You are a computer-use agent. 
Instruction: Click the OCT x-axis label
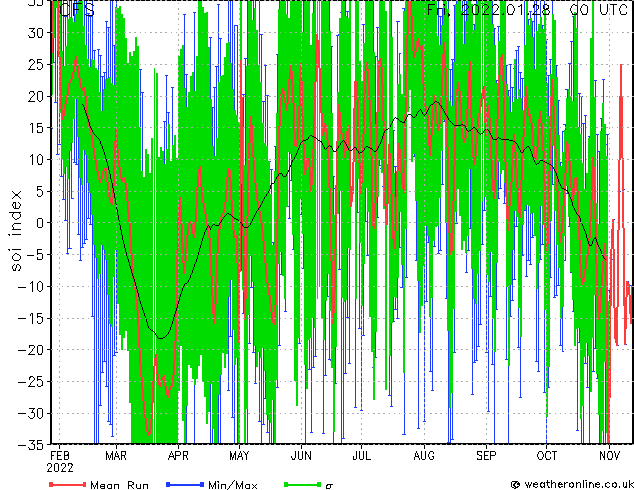pyautogui.click(x=547, y=456)
